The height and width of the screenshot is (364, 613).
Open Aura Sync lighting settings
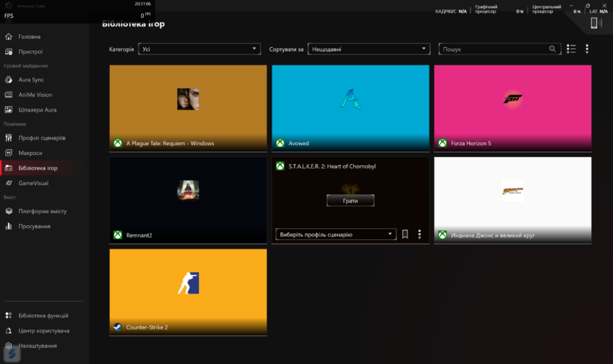pos(31,79)
